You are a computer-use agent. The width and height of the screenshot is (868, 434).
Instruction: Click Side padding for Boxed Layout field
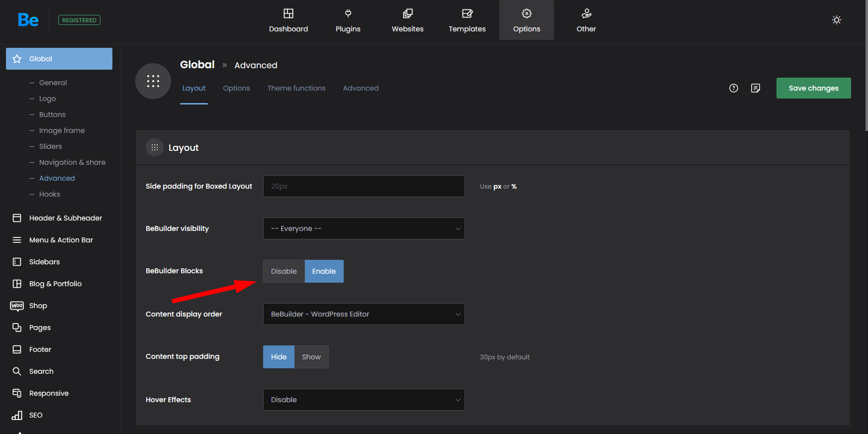tap(364, 186)
